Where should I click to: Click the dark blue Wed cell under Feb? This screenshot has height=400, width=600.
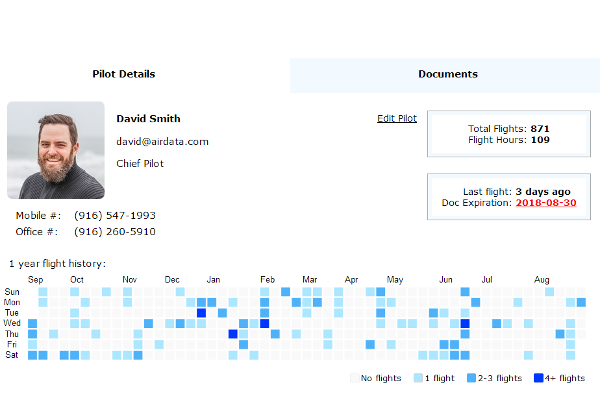[264, 323]
